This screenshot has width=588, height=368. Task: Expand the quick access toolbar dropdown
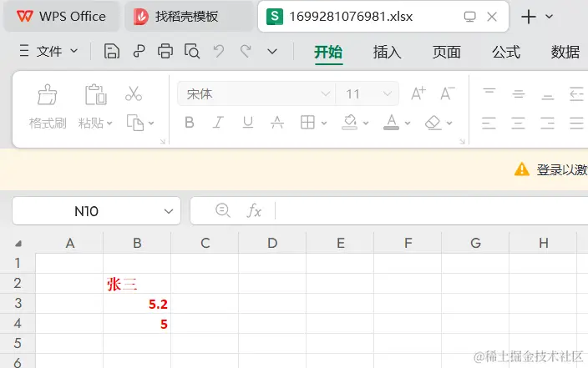pos(272,52)
